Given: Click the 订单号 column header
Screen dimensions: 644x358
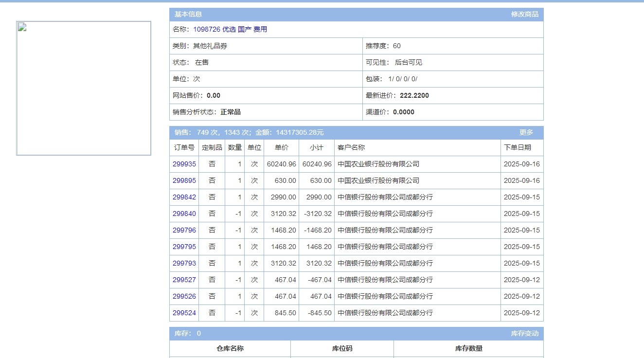Looking at the screenshot, I should (184, 148).
